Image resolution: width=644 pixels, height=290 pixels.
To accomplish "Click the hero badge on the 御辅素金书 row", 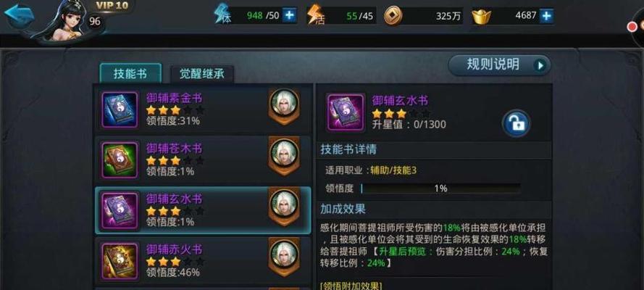I will pos(284,106).
